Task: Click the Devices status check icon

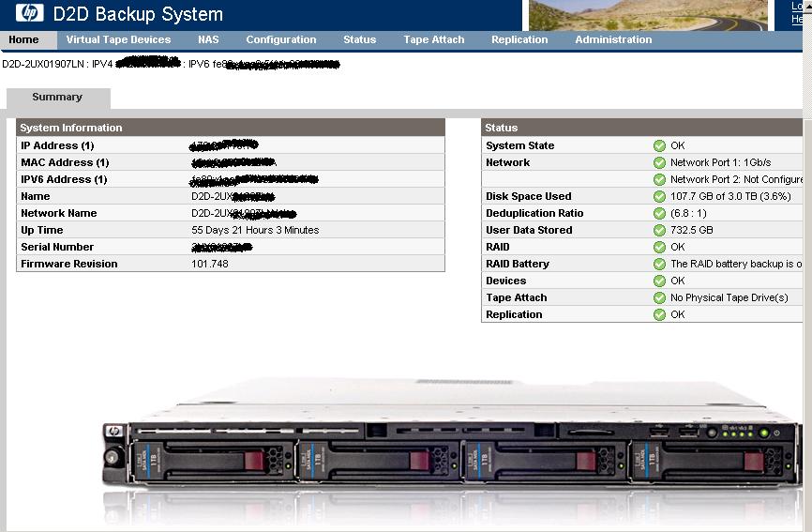Action: [x=659, y=281]
